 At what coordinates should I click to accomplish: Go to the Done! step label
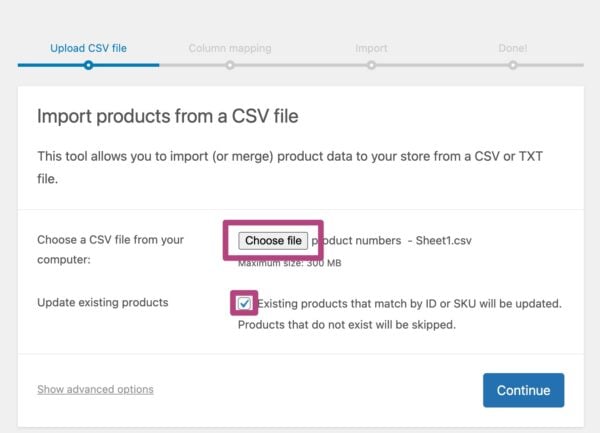point(512,48)
